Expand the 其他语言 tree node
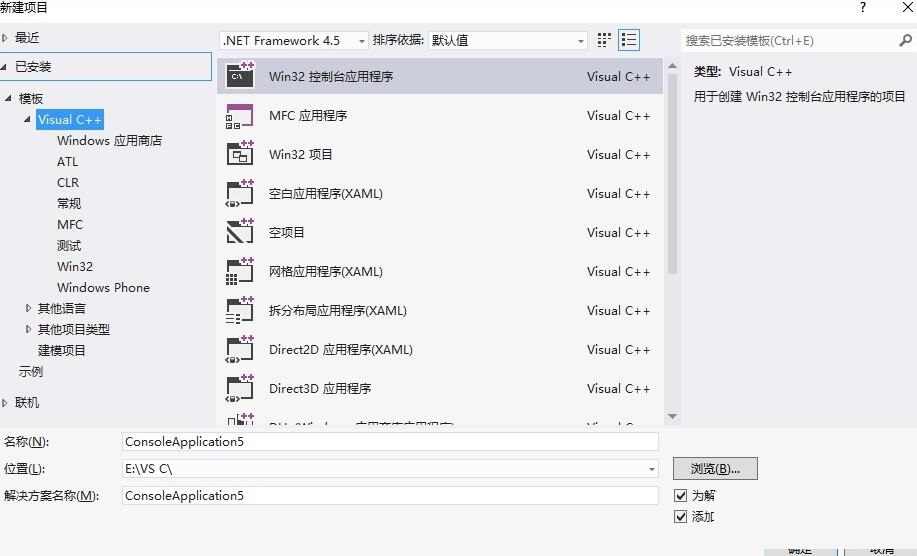The height and width of the screenshot is (556, 917). click(x=28, y=308)
